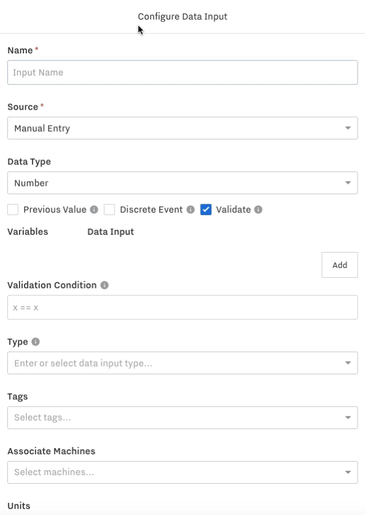Uncheck the Validate checkbox

tap(206, 210)
